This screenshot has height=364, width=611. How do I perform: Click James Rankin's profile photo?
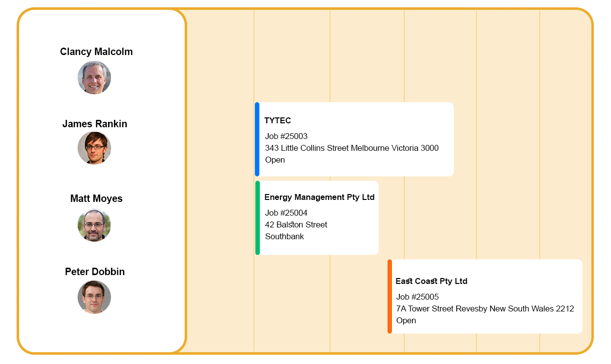click(94, 148)
